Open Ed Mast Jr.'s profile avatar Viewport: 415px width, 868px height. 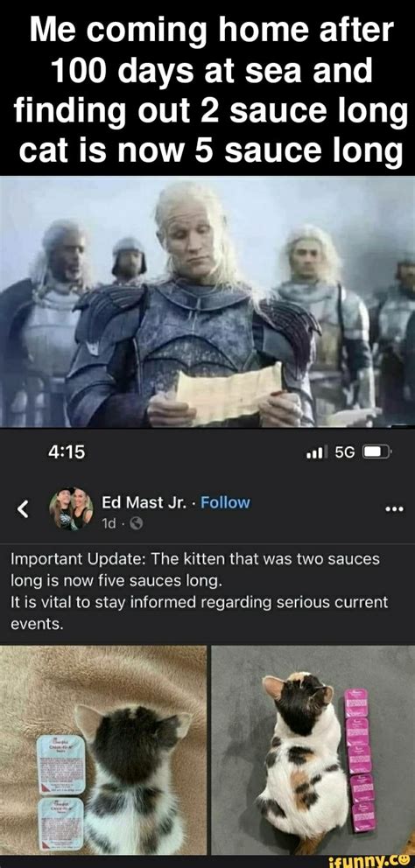tap(71, 508)
